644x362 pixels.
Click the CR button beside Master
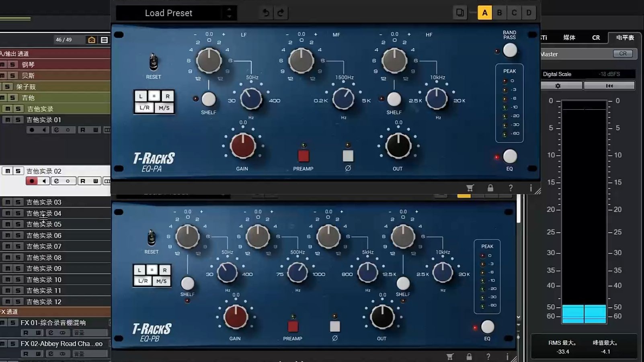623,54
